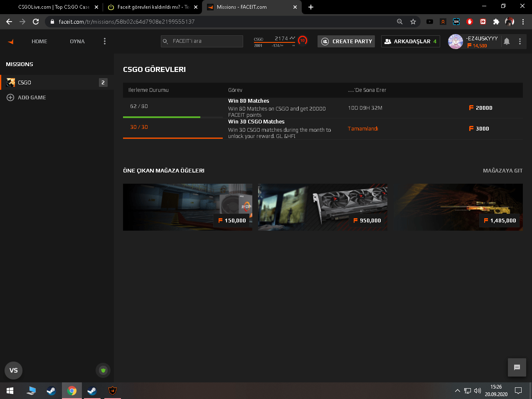Image resolution: width=532 pixels, height=399 pixels.
Task: Click the green anti-cheat shield icon
Action: [x=103, y=370]
